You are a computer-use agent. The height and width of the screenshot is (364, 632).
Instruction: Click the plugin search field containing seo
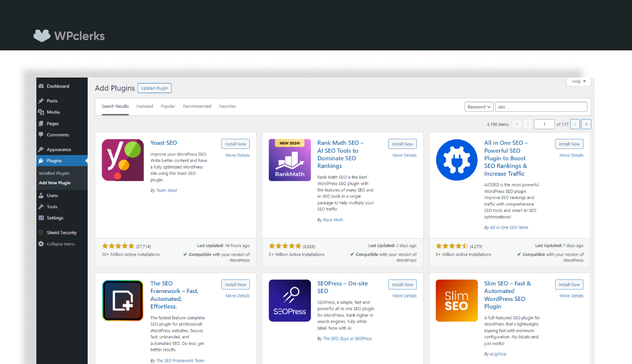tap(541, 107)
